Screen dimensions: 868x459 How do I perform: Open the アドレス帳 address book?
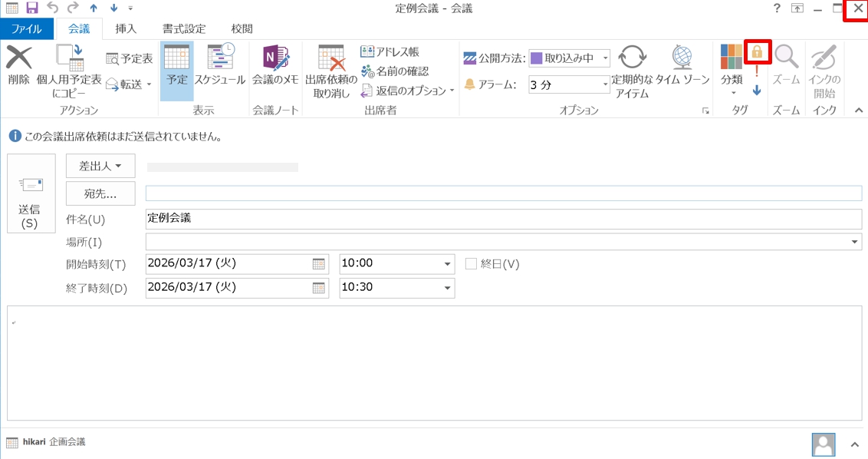click(x=390, y=52)
